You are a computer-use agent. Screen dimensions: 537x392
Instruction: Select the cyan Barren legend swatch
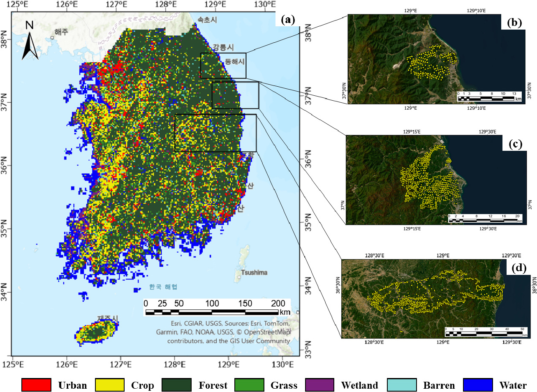[402, 385]
